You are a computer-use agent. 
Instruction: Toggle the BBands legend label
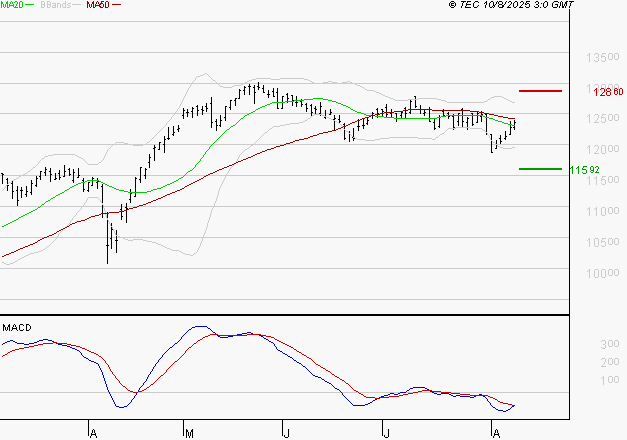coord(55,5)
